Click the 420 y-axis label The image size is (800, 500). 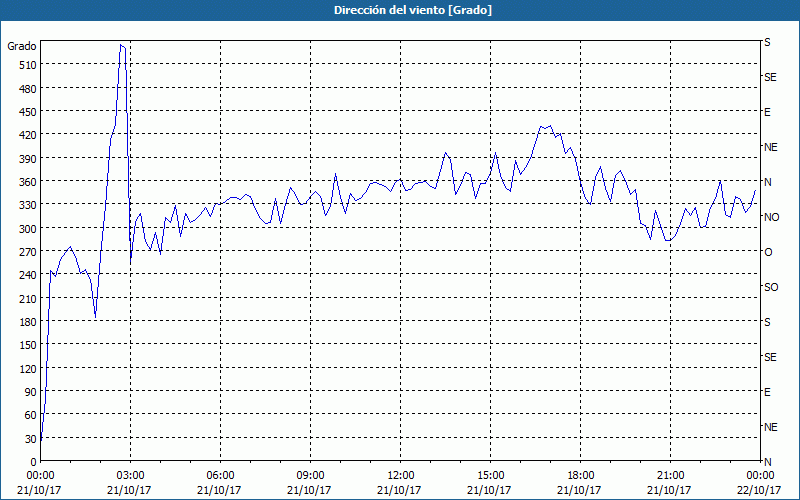point(28,135)
